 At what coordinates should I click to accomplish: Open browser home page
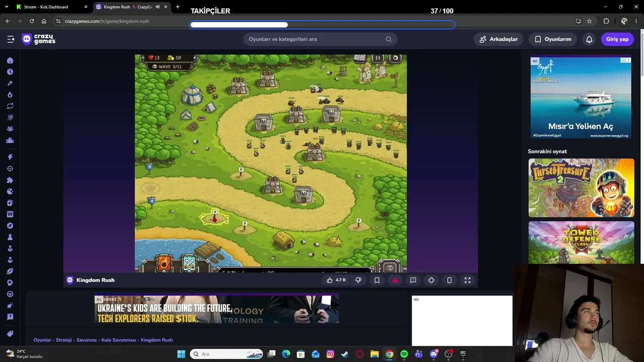44,21
